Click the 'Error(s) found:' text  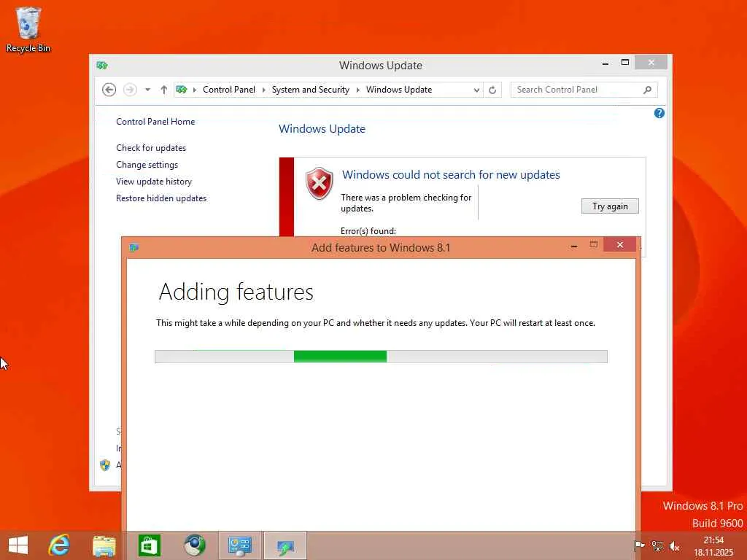tap(368, 231)
